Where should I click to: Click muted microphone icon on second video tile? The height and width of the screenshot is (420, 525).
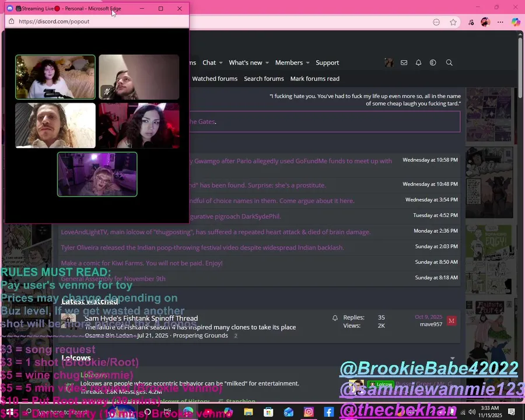(107, 91)
